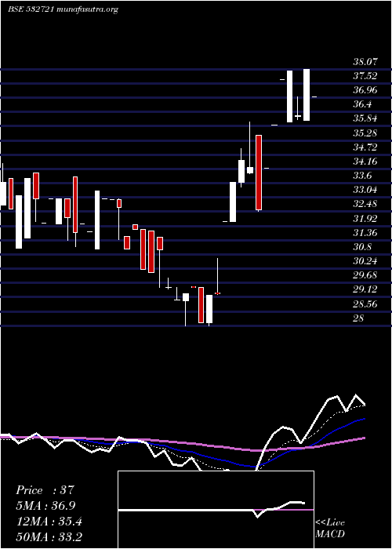Click the '12MA : 35.4' readout
Screen dimensions: 392x549
49,522
